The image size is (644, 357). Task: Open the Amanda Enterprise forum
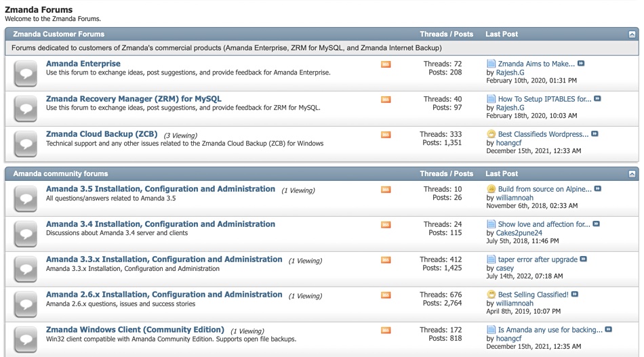(x=83, y=64)
